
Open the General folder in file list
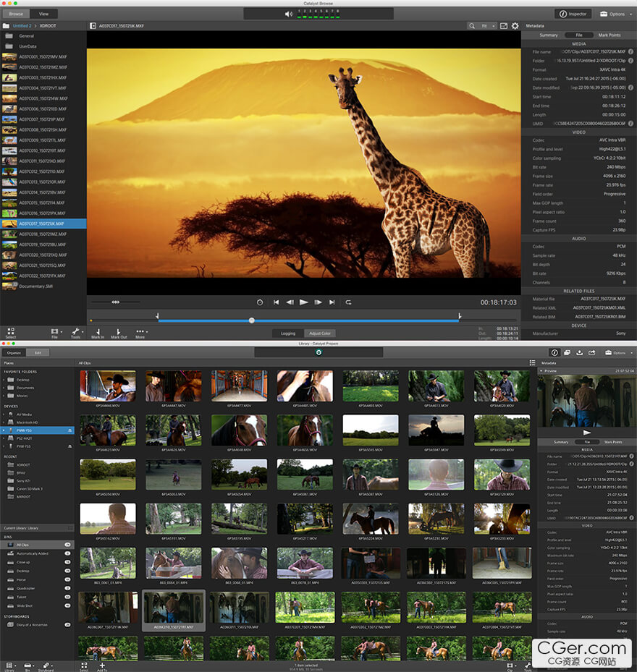pyautogui.click(x=43, y=36)
